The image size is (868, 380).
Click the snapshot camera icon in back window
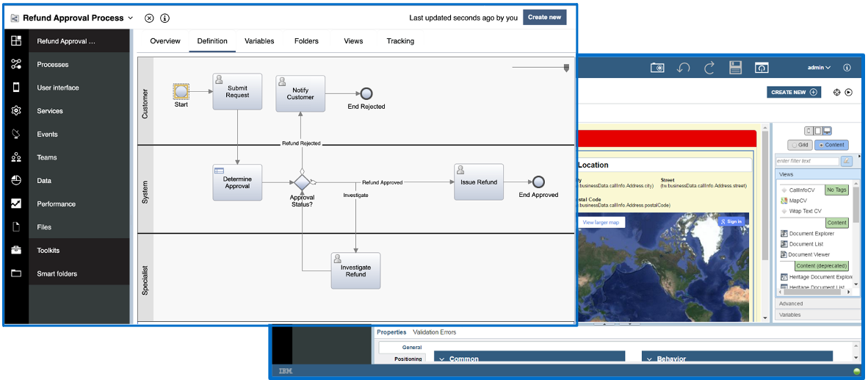click(657, 68)
